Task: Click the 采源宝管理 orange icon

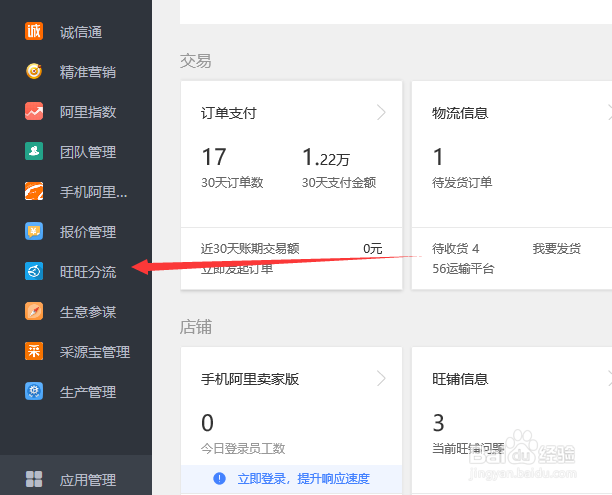Action: (x=34, y=351)
